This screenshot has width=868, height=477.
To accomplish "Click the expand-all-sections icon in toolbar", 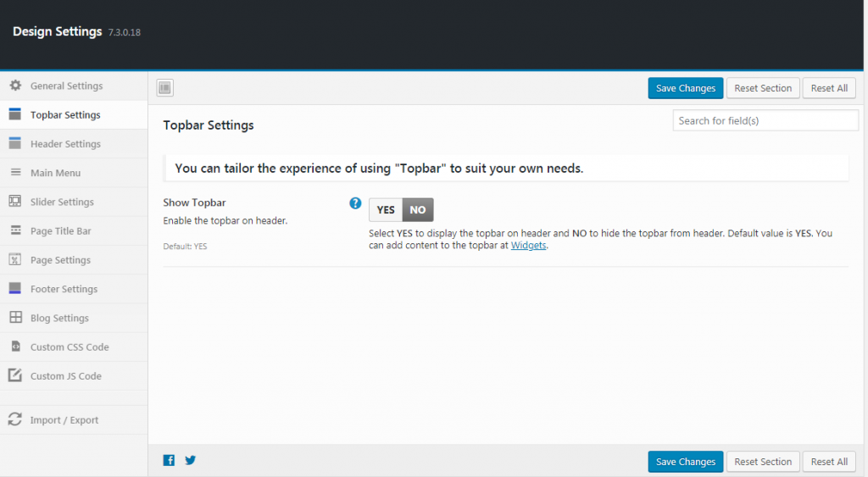I will [x=165, y=87].
